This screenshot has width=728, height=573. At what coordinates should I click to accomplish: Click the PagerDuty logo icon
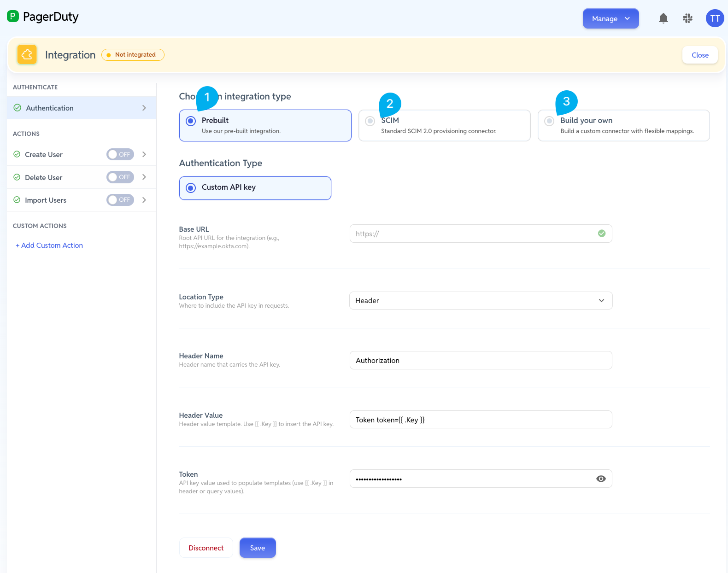click(x=13, y=17)
